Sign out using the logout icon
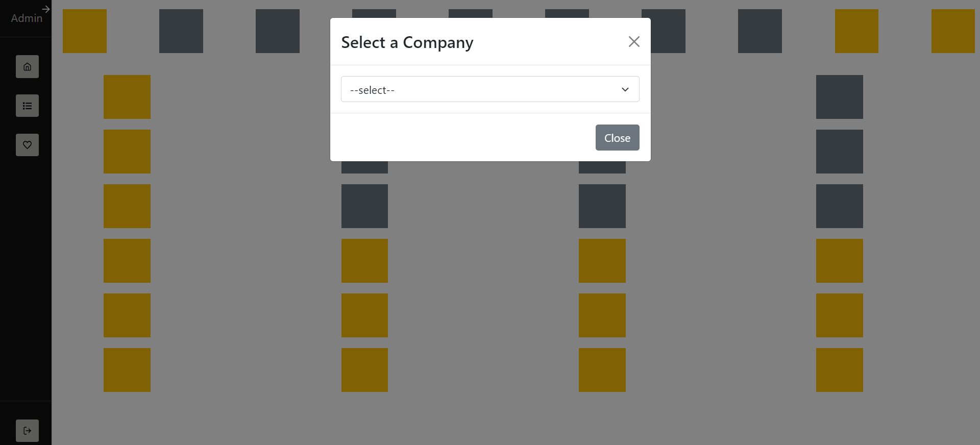The width and height of the screenshot is (980, 445). click(27, 430)
